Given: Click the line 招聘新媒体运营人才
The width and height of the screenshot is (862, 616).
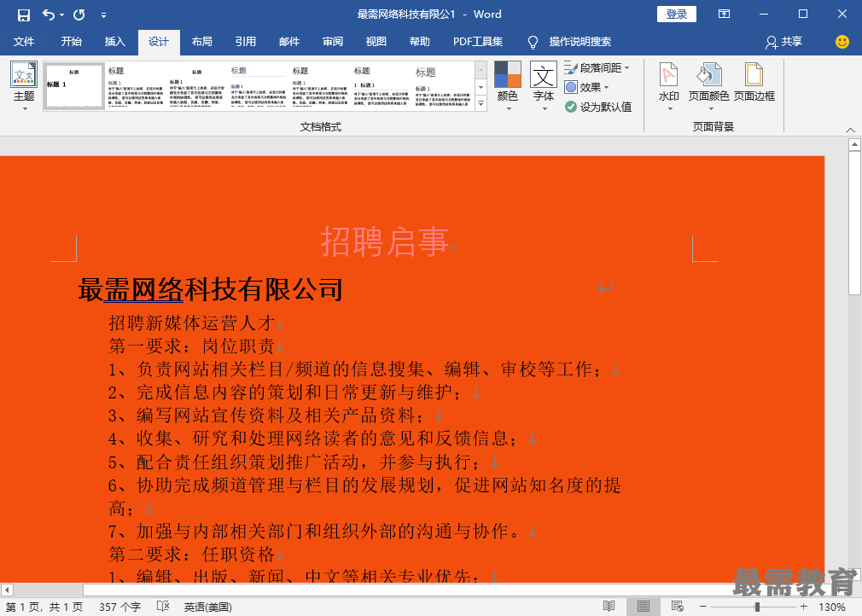Looking at the screenshot, I should click(192, 323).
